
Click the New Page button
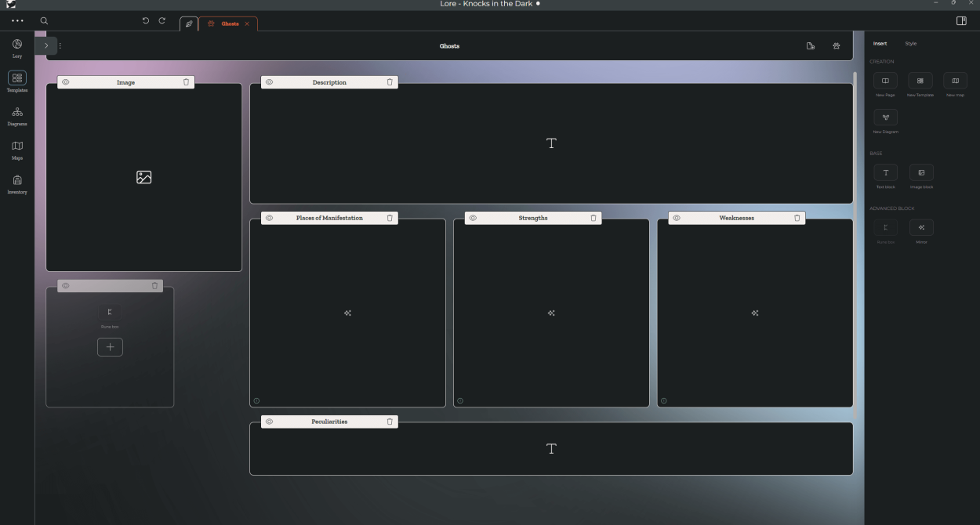[885, 81]
